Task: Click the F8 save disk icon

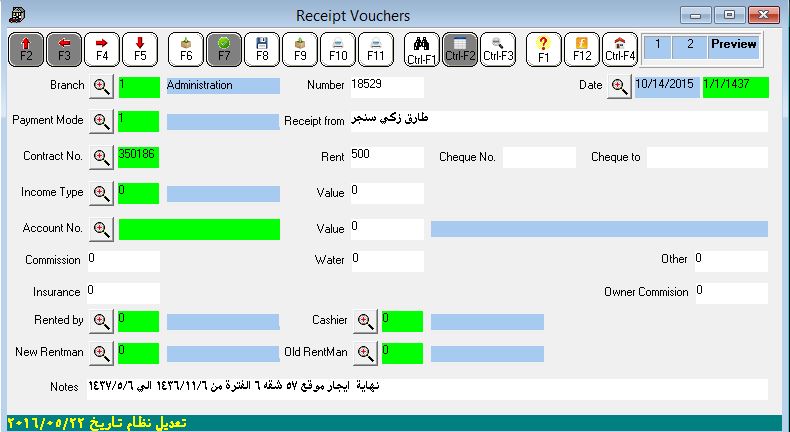Action: click(x=262, y=48)
